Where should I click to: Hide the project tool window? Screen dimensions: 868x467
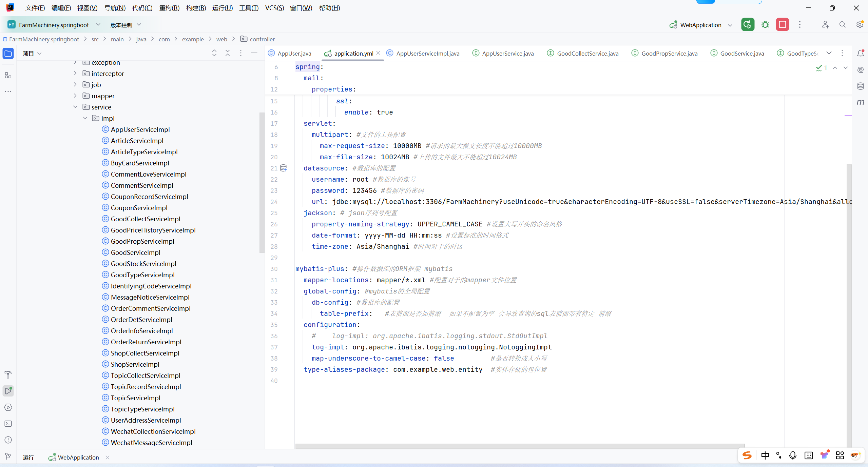click(x=254, y=53)
